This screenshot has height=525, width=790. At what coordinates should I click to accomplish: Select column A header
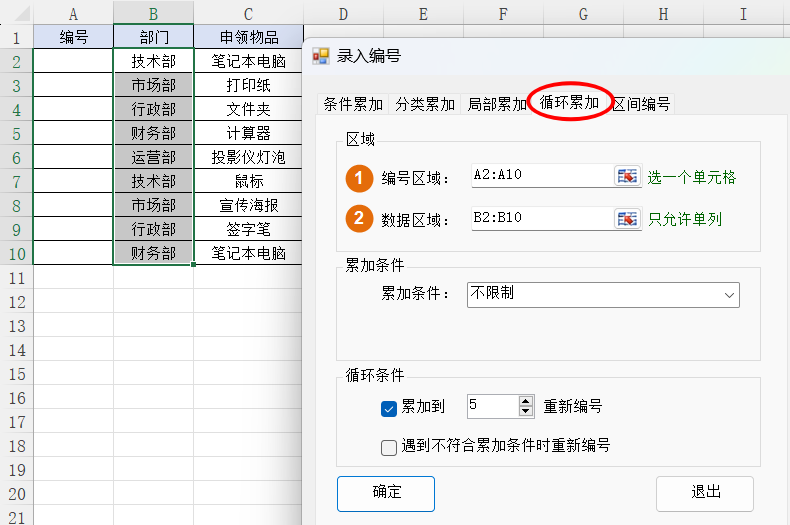[x=74, y=13]
